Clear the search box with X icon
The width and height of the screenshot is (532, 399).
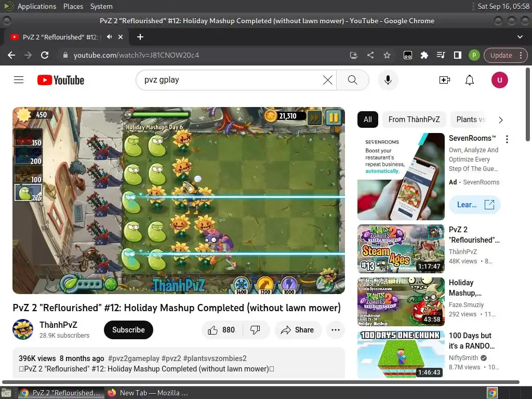click(327, 80)
